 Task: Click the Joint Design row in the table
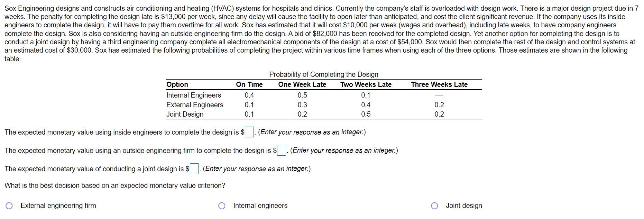(x=185, y=114)
